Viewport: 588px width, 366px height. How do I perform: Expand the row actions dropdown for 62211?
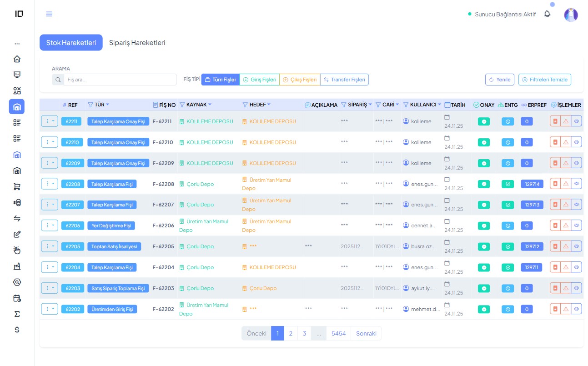pyautogui.click(x=50, y=121)
